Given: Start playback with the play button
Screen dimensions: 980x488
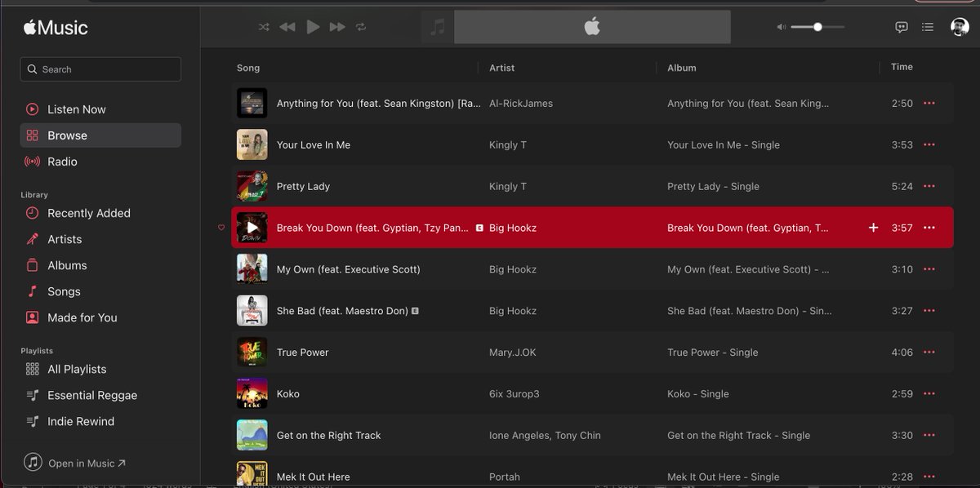Looking at the screenshot, I should pyautogui.click(x=313, y=27).
